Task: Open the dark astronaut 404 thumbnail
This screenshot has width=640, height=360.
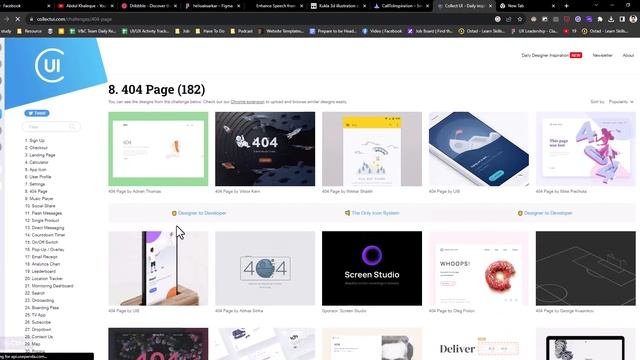Action: 265,149
